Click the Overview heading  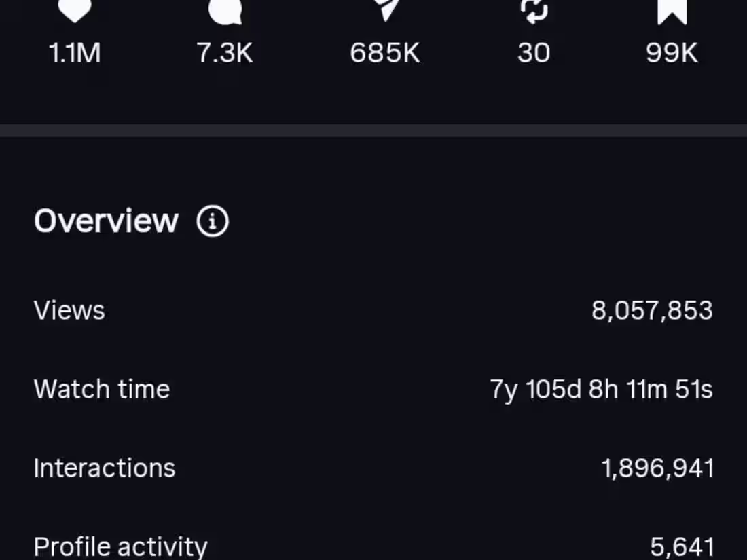[x=106, y=221]
